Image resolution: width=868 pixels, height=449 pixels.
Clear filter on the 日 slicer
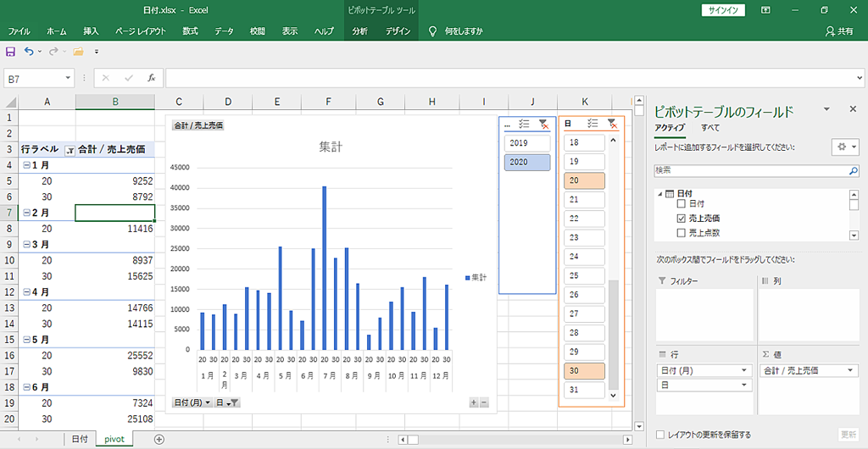pyautogui.click(x=612, y=124)
